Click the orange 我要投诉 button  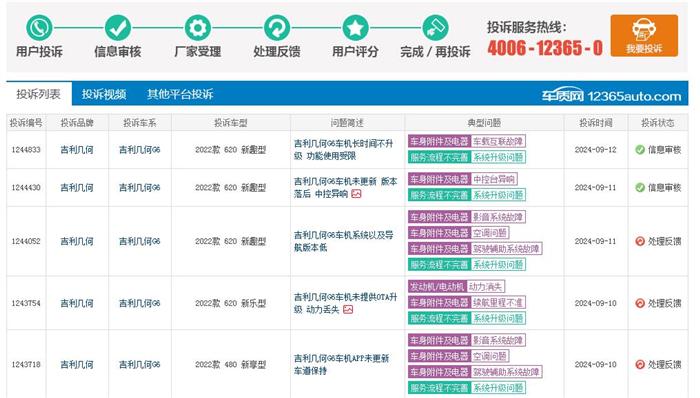pyautogui.click(x=644, y=36)
